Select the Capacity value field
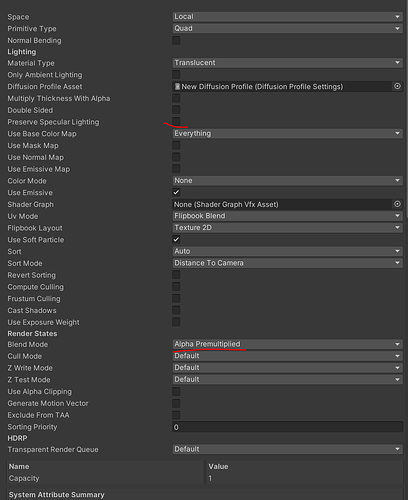 click(x=304, y=478)
